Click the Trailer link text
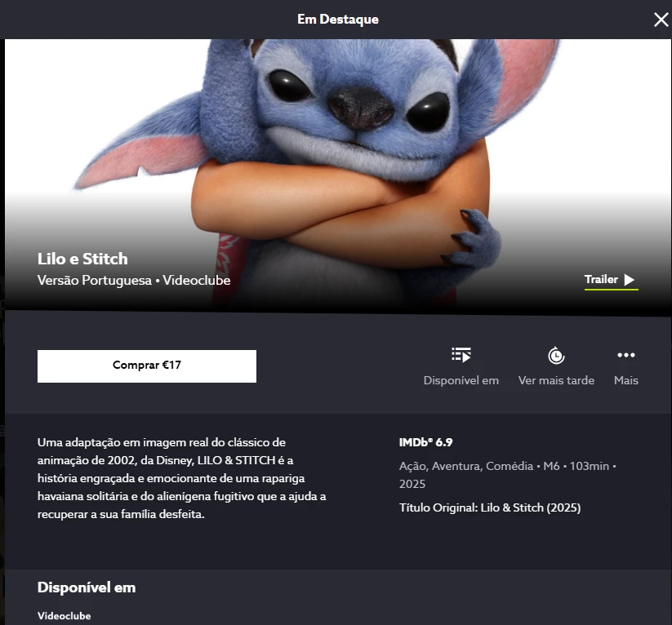 [x=601, y=279]
